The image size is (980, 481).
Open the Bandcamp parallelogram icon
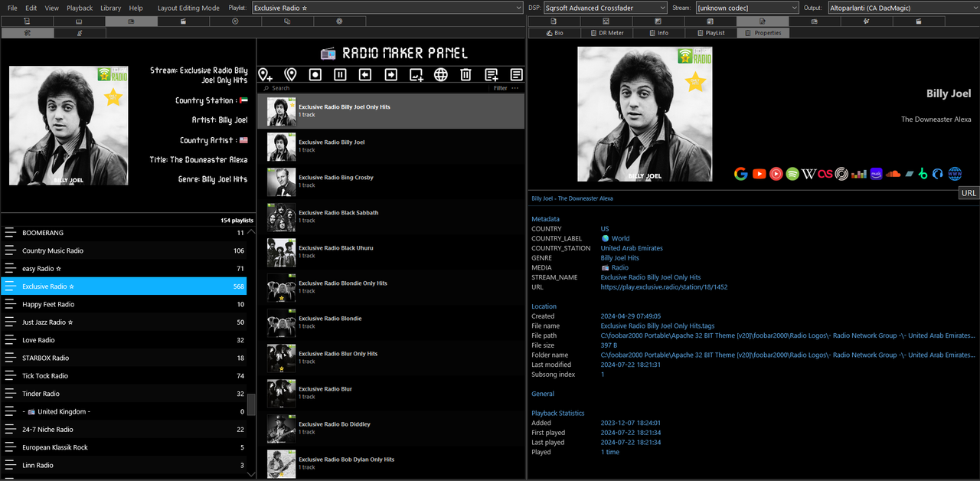[909, 174]
